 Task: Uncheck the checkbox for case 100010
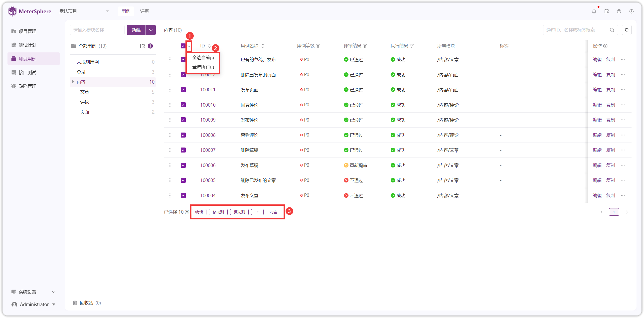pos(183,105)
